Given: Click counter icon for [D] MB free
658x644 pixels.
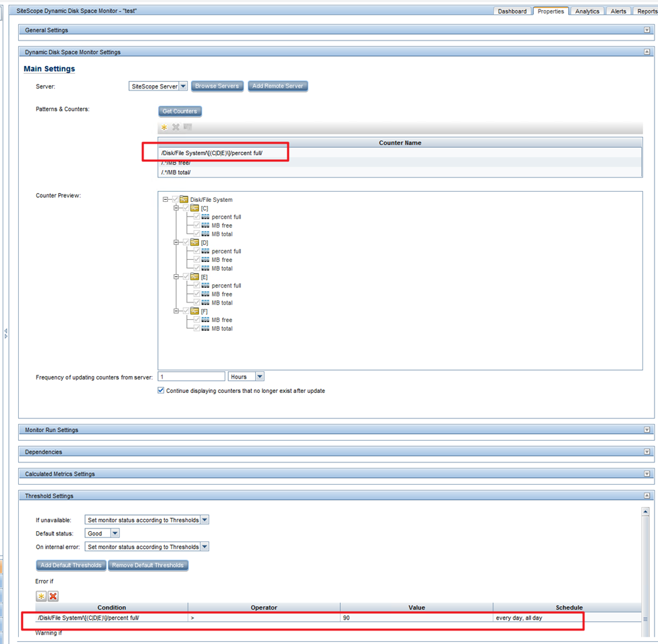Looking at the screenshot, I should [x=205, y=260].
